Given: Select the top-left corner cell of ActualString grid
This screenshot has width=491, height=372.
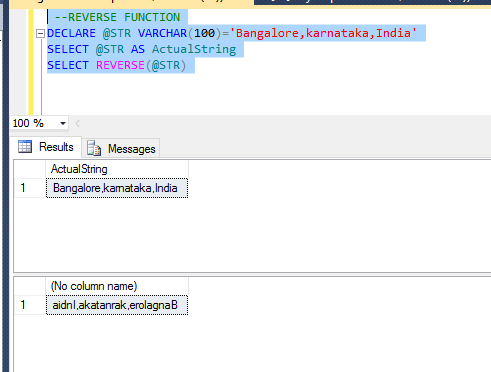Looking at the screenshot, I should pos(30,169).
